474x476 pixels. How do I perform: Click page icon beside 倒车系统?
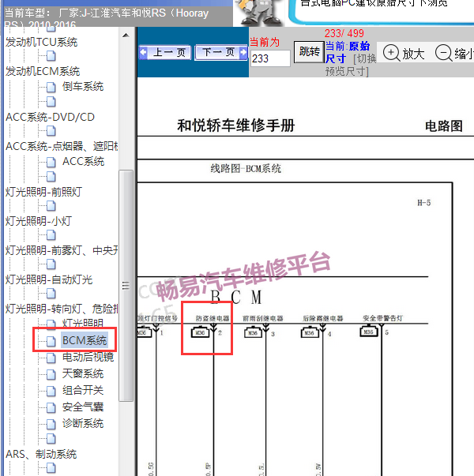click(51, 87)
